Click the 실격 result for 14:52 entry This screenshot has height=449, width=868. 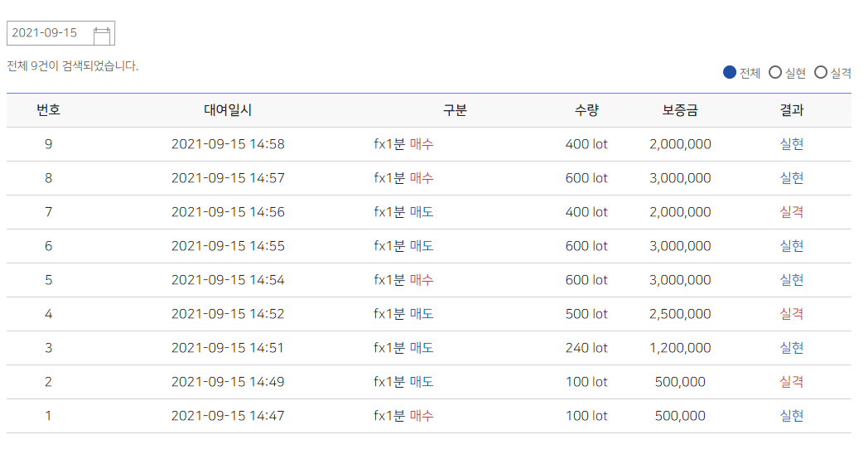pyautogui.click(x=791, y=314)
